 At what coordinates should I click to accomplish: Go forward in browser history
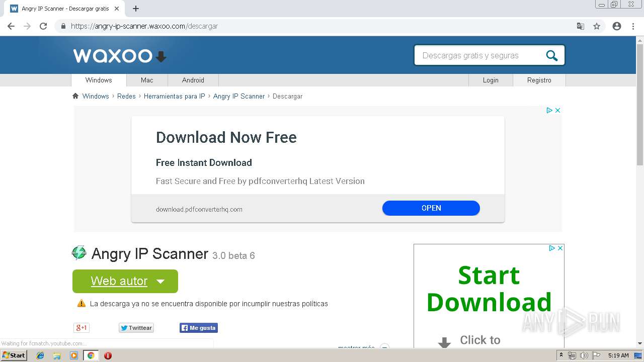coord(27,26)
